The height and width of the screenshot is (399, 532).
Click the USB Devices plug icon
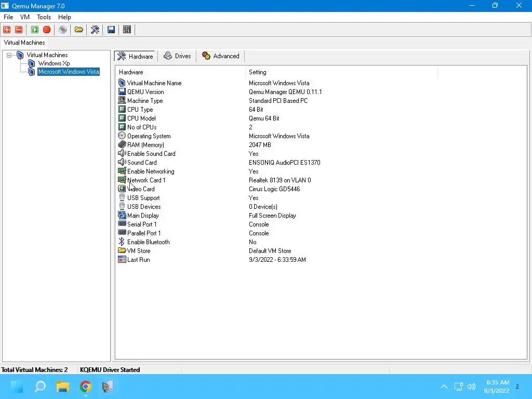point(122,206)
